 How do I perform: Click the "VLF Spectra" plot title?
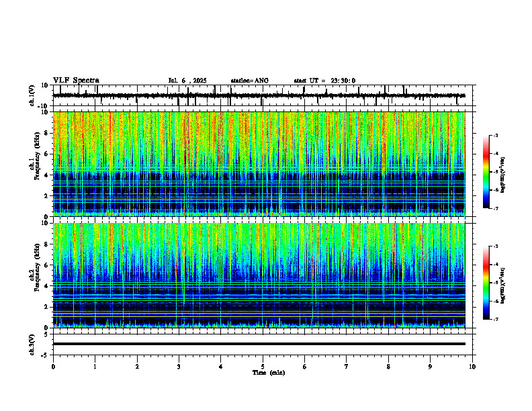click(x=76, y=81)
